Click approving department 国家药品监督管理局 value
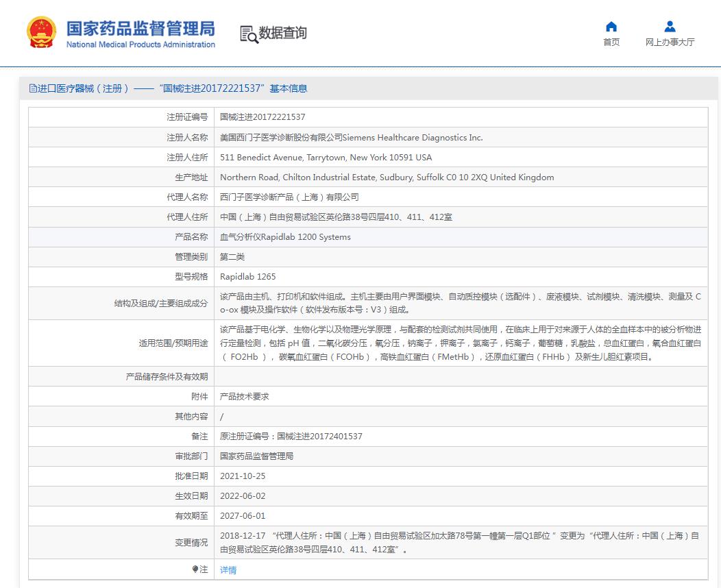 (256, 456)
